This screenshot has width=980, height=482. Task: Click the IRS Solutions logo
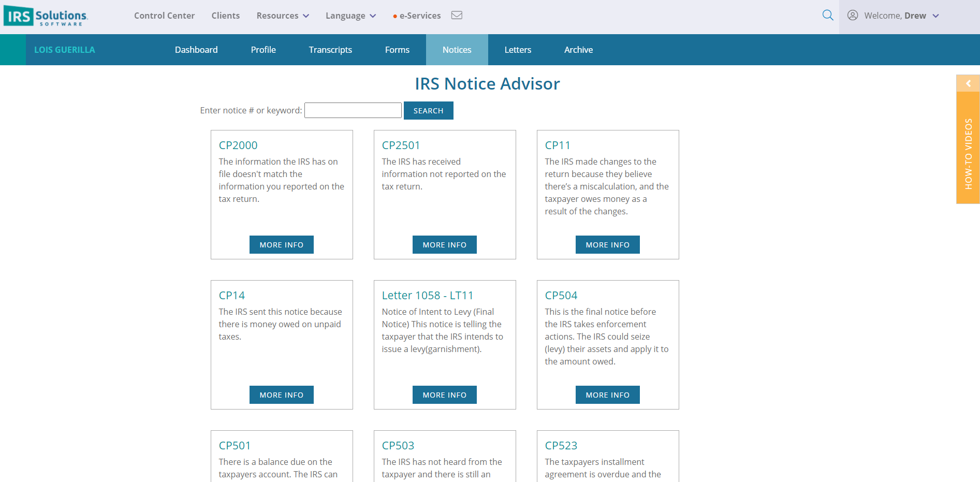tap(46, 15)
